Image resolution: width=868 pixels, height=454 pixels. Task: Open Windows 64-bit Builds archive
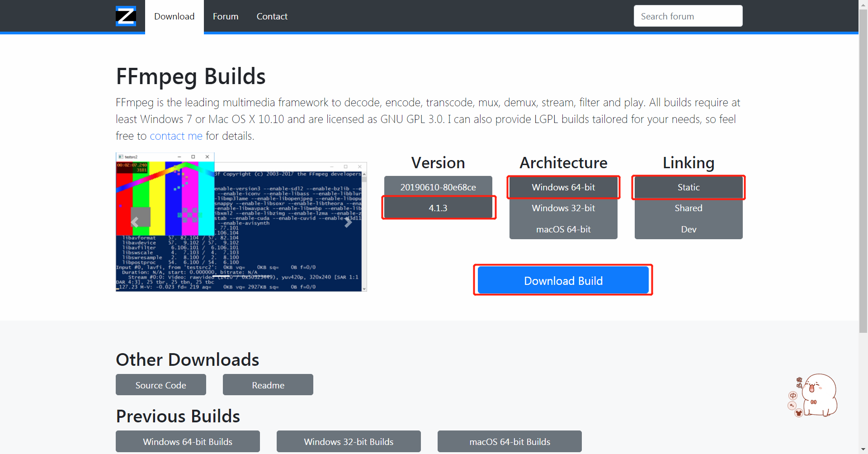[188, 441]
